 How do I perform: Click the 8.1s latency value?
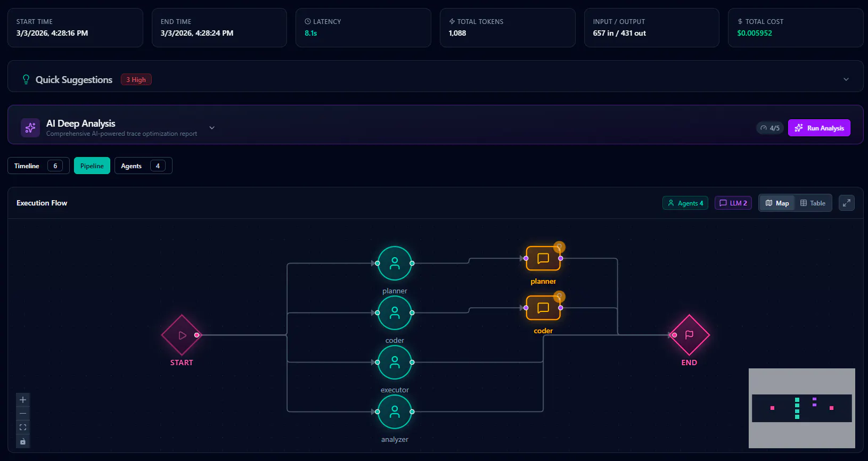pyautogui.click(x=310, y=33)
